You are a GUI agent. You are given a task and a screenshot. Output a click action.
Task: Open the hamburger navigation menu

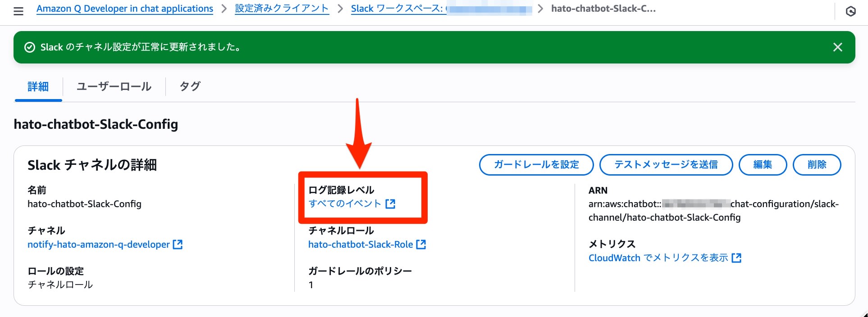(x=18, y=11)
